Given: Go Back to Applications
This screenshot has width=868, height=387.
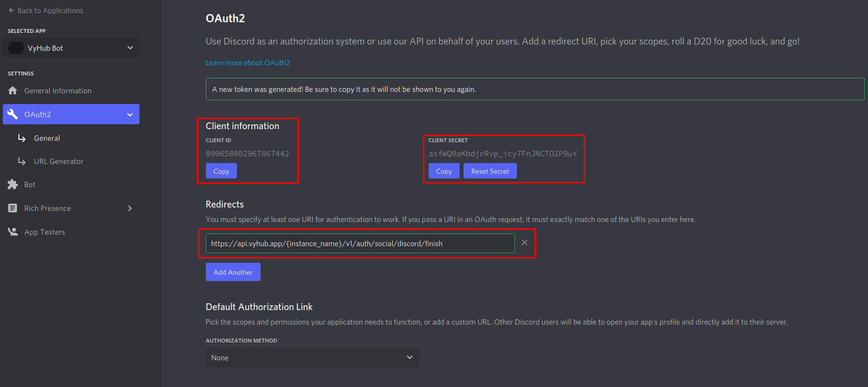Looking at the screenshot, I should [46, 10].
